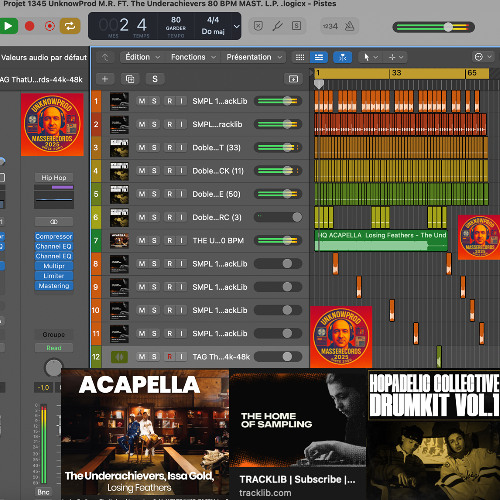Click the Hip Hop setting button
The image size is (500, 500).
(x=54, y=178)
